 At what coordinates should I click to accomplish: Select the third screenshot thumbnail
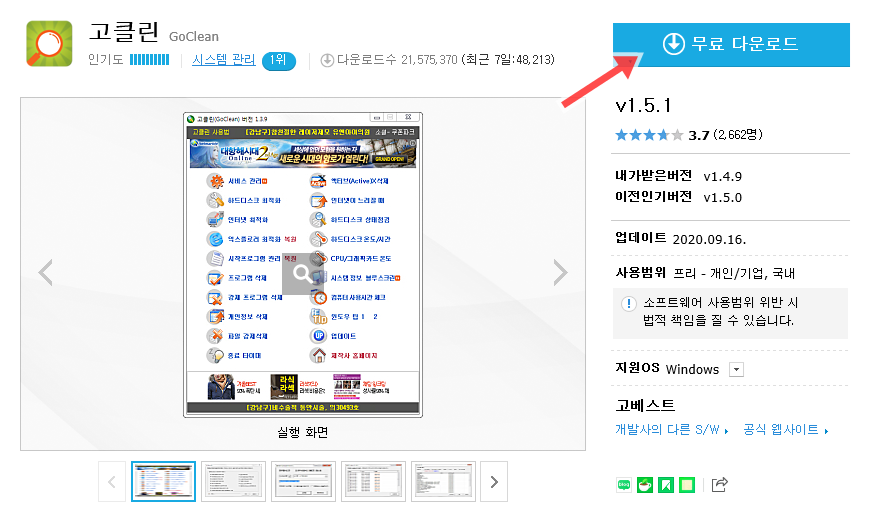[304, 482]
